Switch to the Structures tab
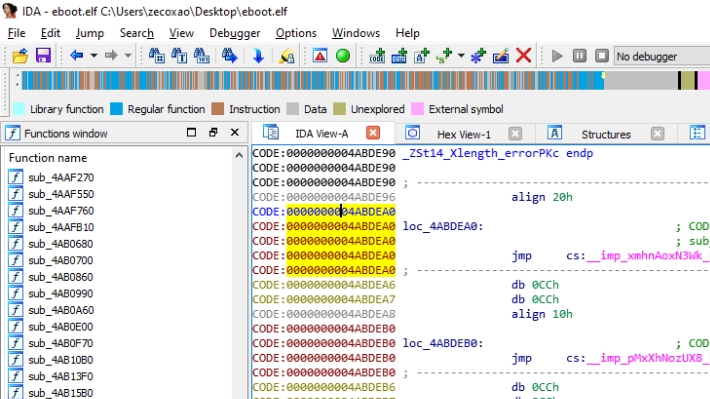This screenshot has width=710, height=399. pyautogui.click(x=606, y=134)
